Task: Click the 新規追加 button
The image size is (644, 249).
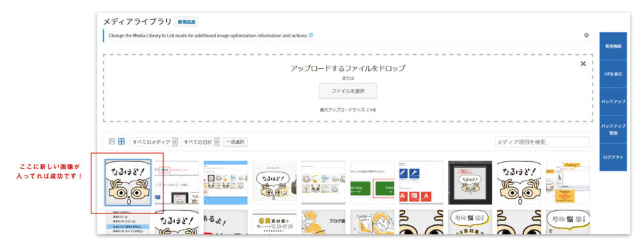Action: 187,22
